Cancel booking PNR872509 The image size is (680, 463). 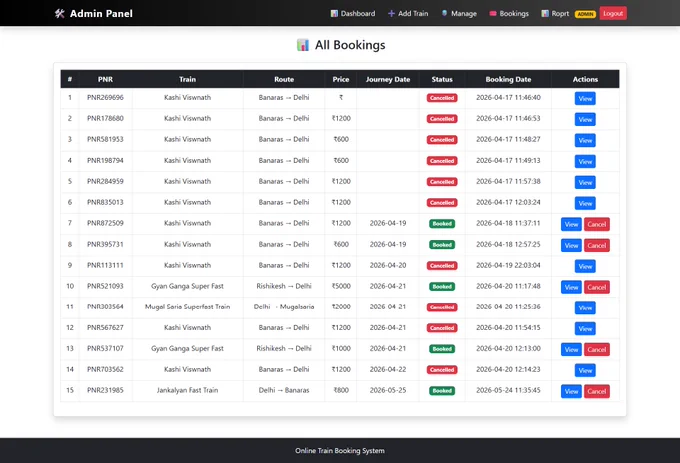597,224
